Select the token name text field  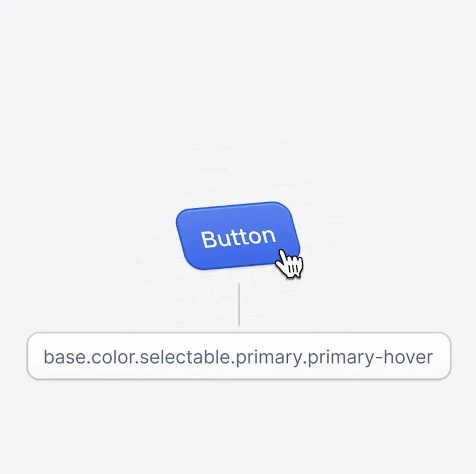(239, 357)
